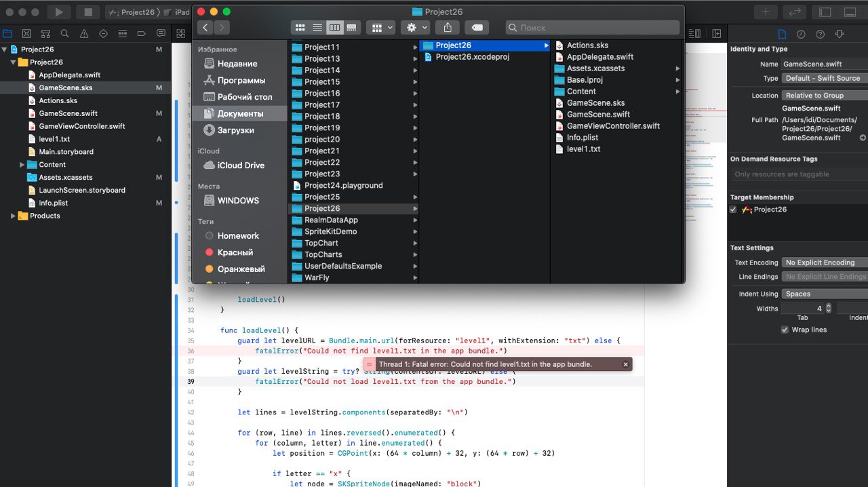Switch Finder to column view
This screenshot has height=487, width=868.
(334, 27)
